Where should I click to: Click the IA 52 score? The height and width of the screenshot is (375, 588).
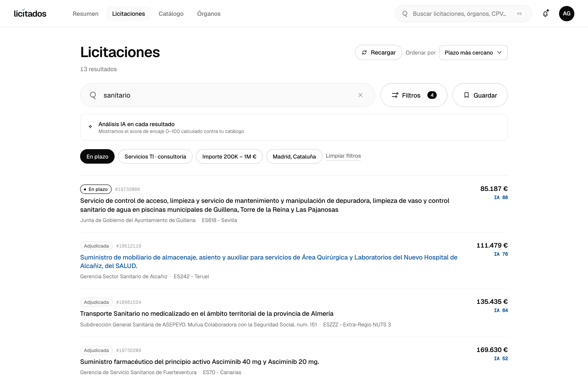[501, 358]
